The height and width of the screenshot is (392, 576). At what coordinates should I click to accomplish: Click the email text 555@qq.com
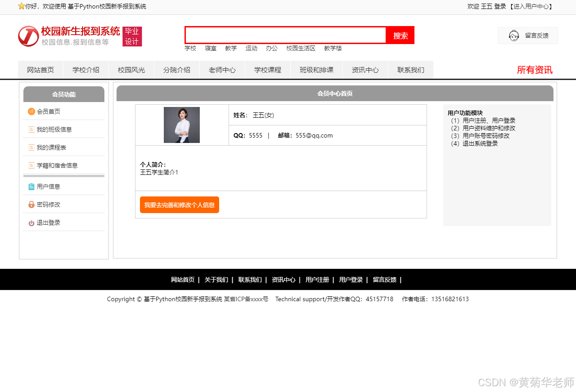coord(314,135)
